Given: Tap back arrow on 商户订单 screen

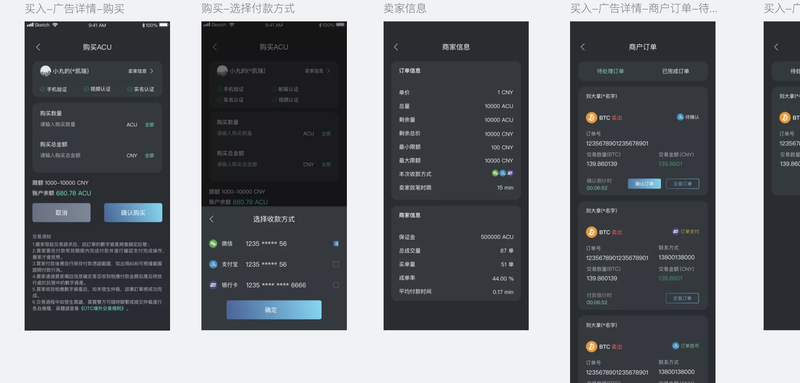Looking at the screenshot, I should point(583,47).
